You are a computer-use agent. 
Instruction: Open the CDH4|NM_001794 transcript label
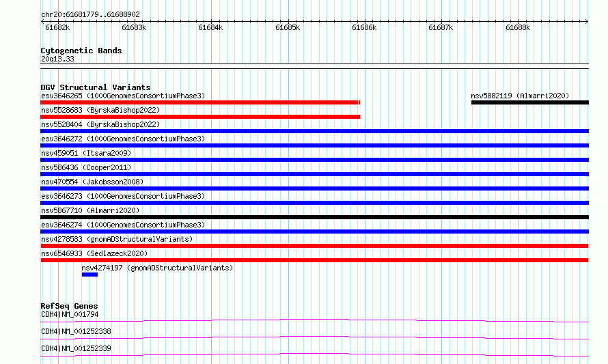tap(70, 314)
